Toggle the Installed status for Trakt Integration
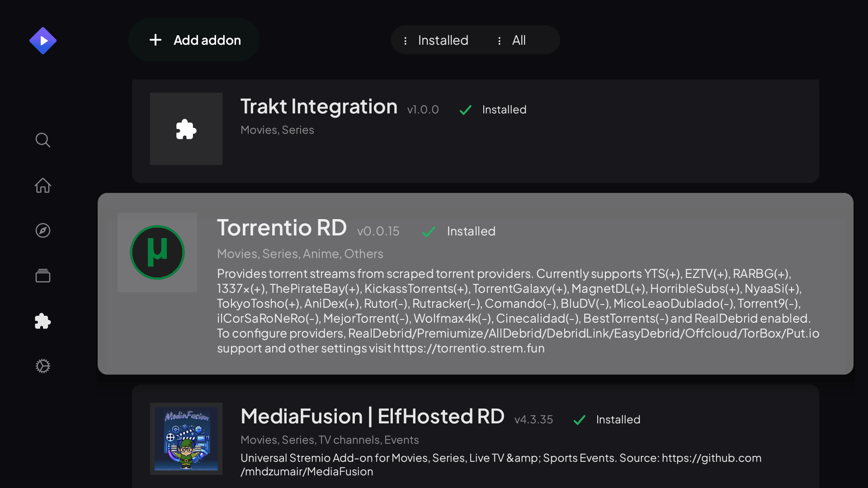 [465, 110]
